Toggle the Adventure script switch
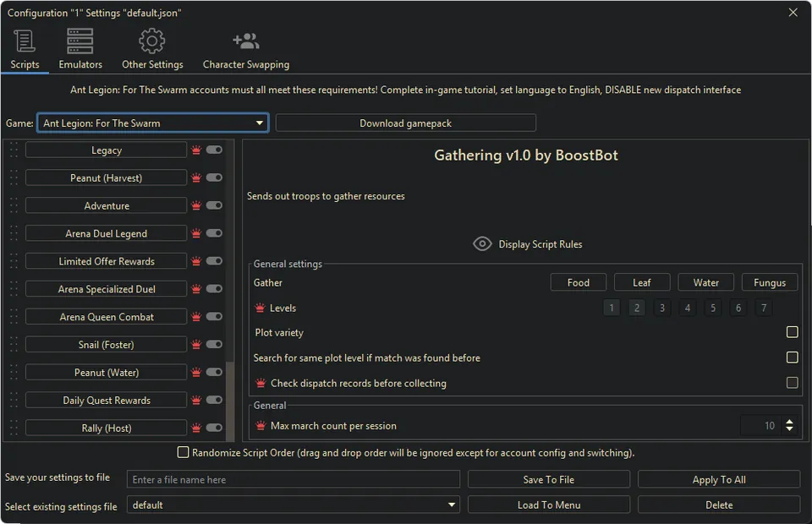This screenshot has height=524, width=812. click(214, 205)
